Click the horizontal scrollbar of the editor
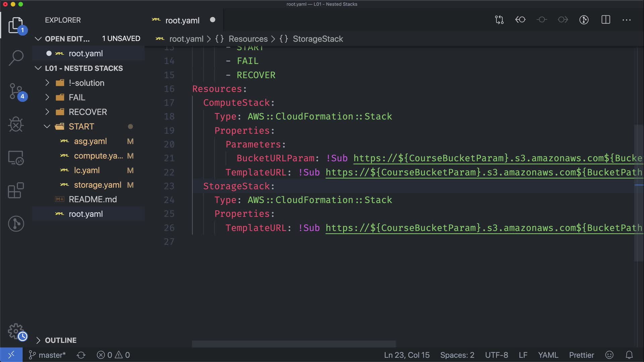This screenshot has width=644, height=362. (x=293, y=344)
